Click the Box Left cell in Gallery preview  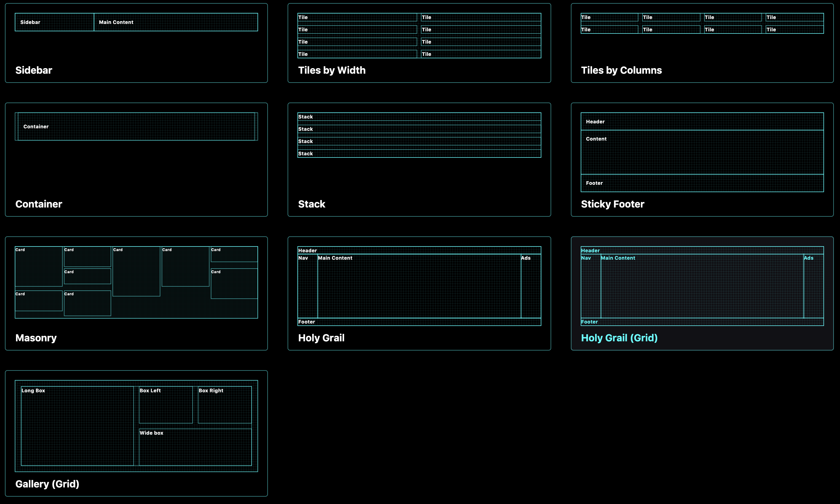tap(166, 405)
